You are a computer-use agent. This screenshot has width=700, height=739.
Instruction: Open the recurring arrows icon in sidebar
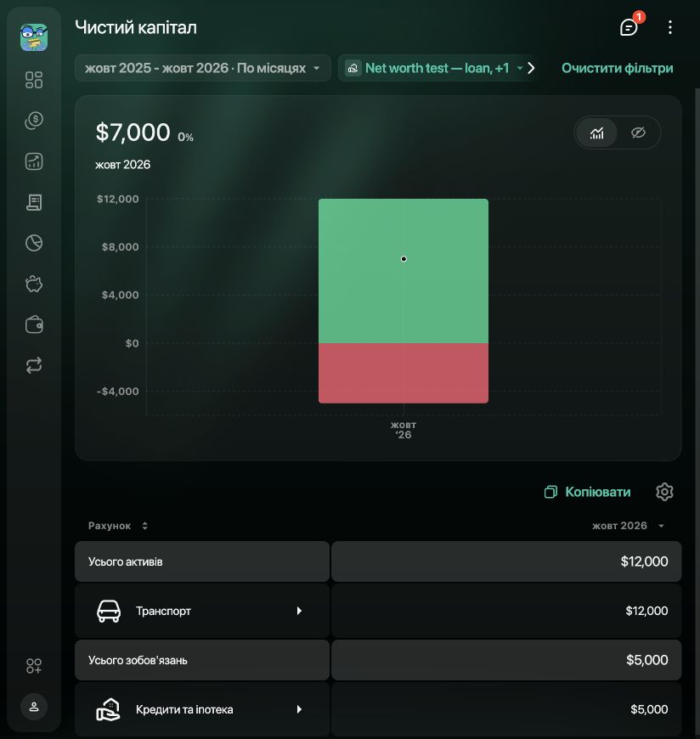click(34, 365)
